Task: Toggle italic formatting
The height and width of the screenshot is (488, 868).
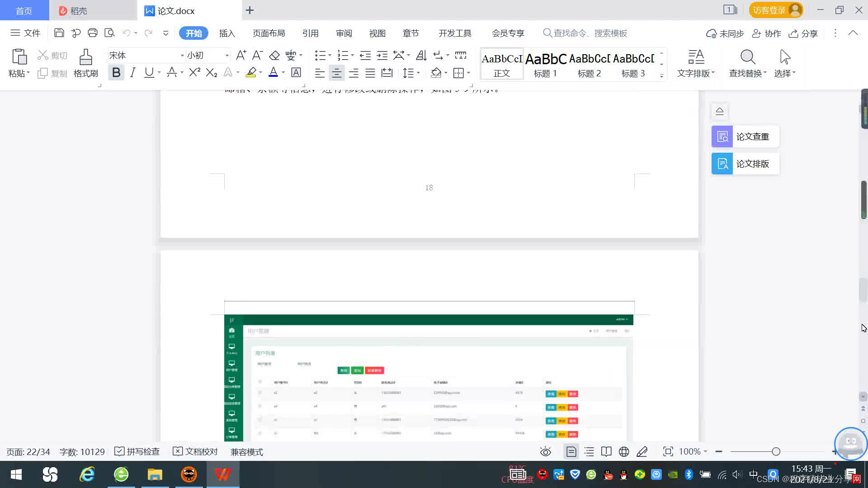Action: (x=132, y=72)
